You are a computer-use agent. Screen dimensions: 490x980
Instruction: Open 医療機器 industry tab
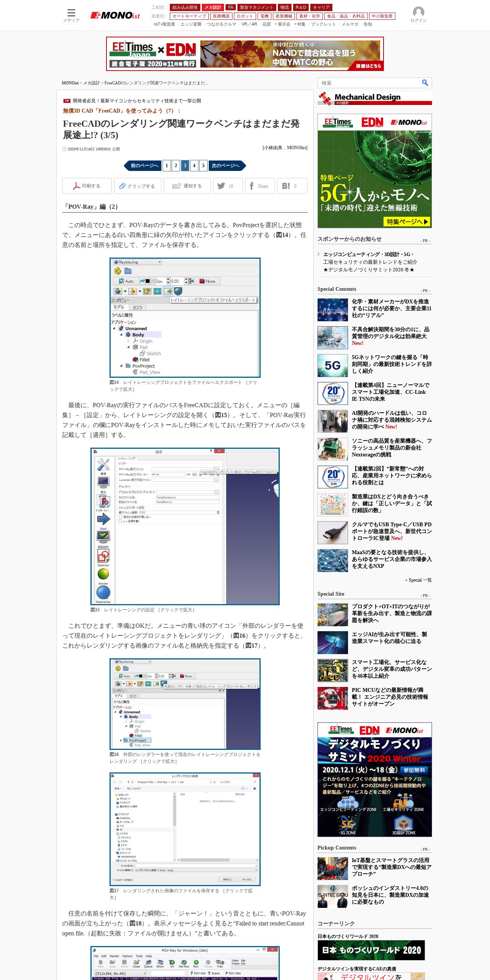click(x=221, y=16)
